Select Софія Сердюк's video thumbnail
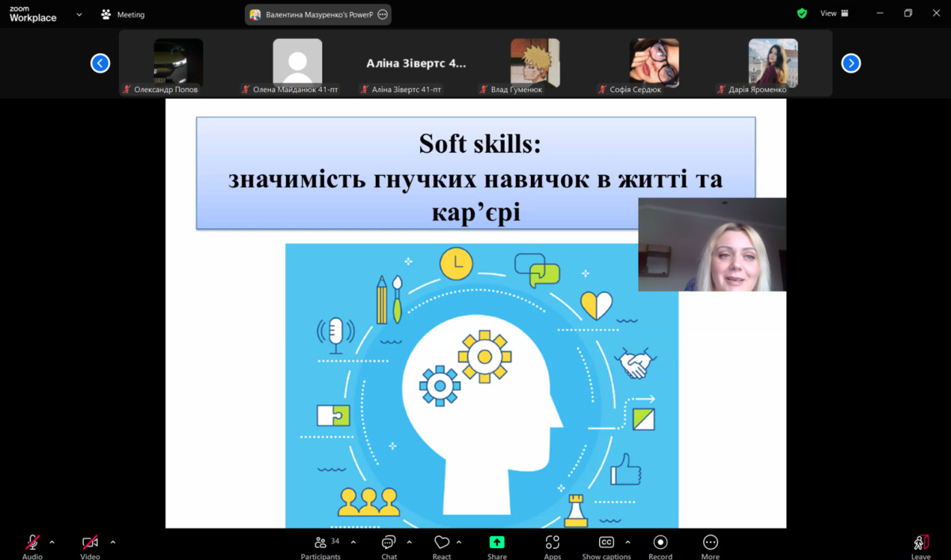Screen dimensions: 951x560 [x=654, y=63]
